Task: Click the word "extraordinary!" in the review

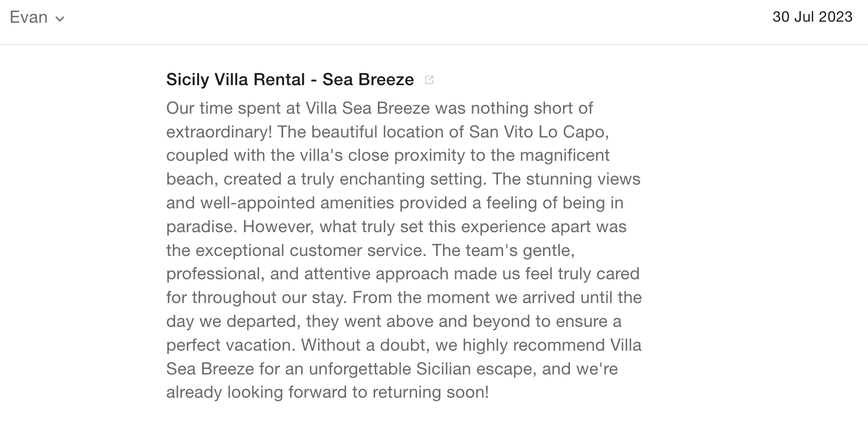Action: tap(219, 132)
